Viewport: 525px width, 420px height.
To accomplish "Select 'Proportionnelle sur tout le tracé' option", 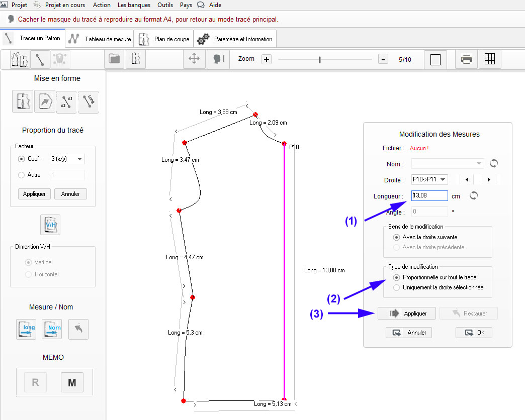I will click(x=397, y=277).
